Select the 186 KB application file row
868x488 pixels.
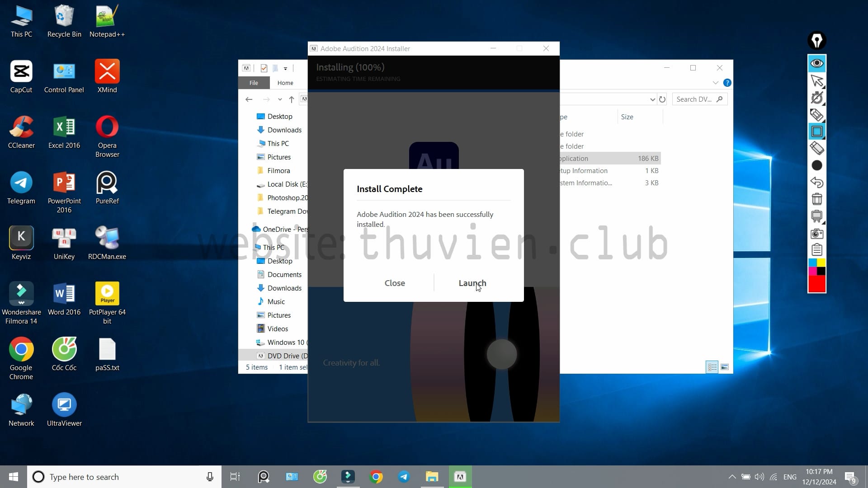pyautogui.click(x=610, y=159)
